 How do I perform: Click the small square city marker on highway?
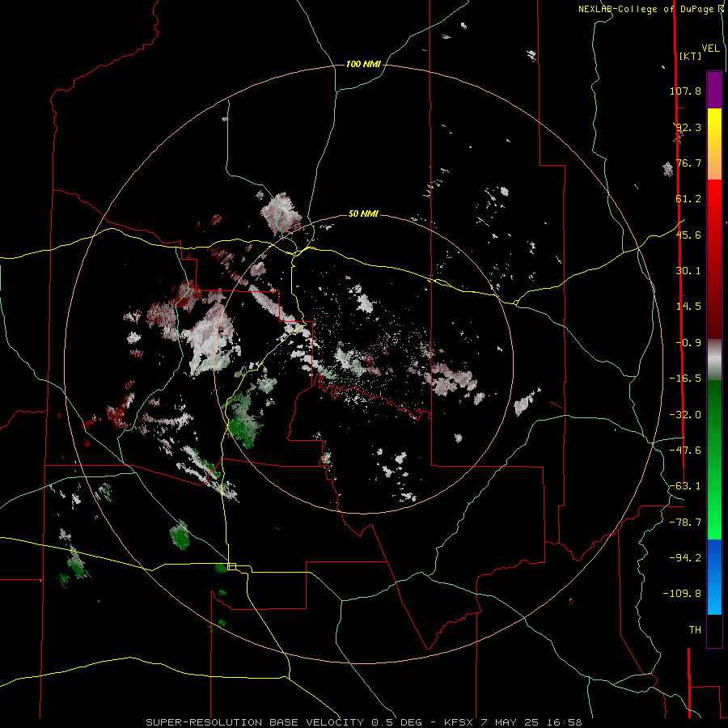click(x=231, y=566)
